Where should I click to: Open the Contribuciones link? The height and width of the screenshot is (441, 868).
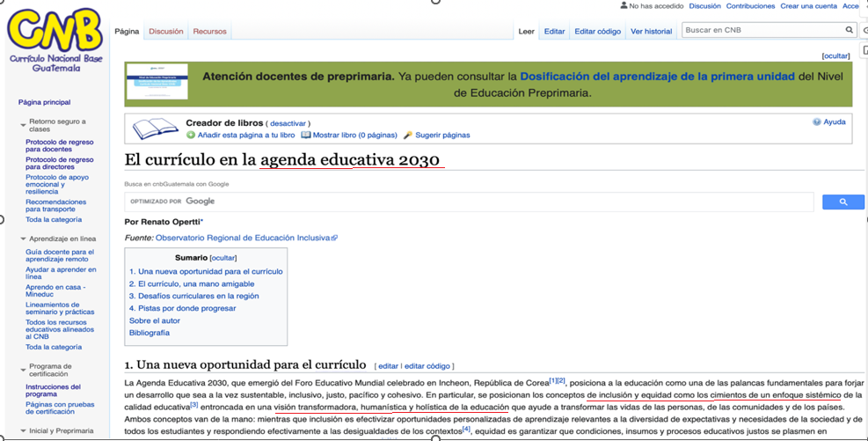tap(751, 6)
